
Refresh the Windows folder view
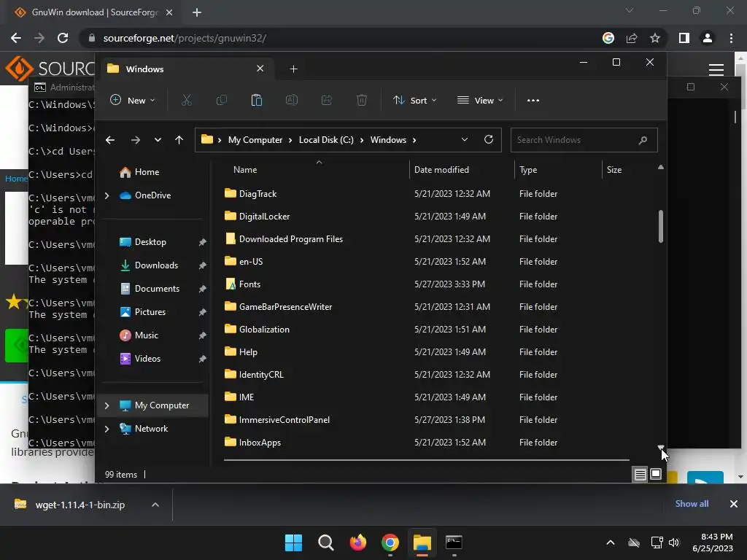click(x=488, y=139)
